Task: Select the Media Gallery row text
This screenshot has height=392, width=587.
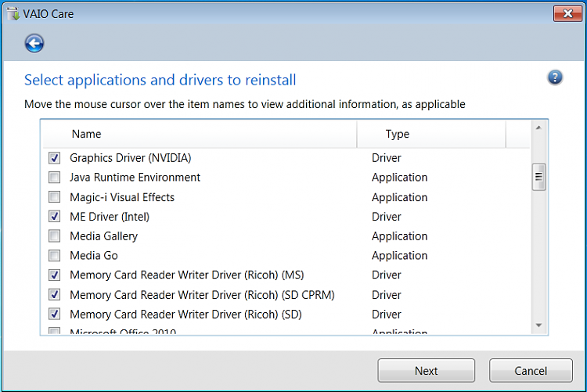Action: click(x=103, y=236)
